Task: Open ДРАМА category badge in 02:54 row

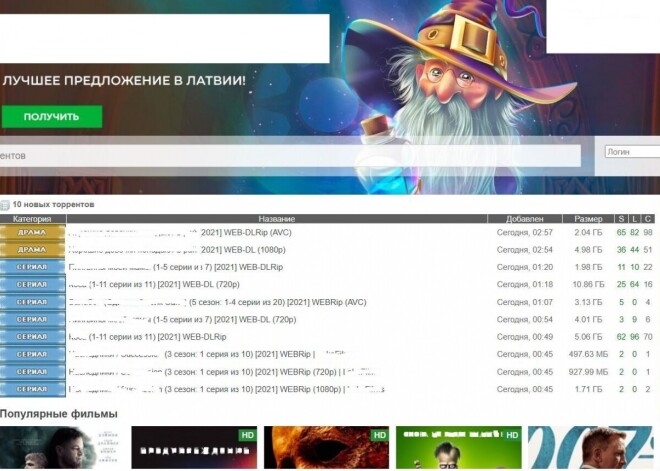Action: [x=32, y=250]
